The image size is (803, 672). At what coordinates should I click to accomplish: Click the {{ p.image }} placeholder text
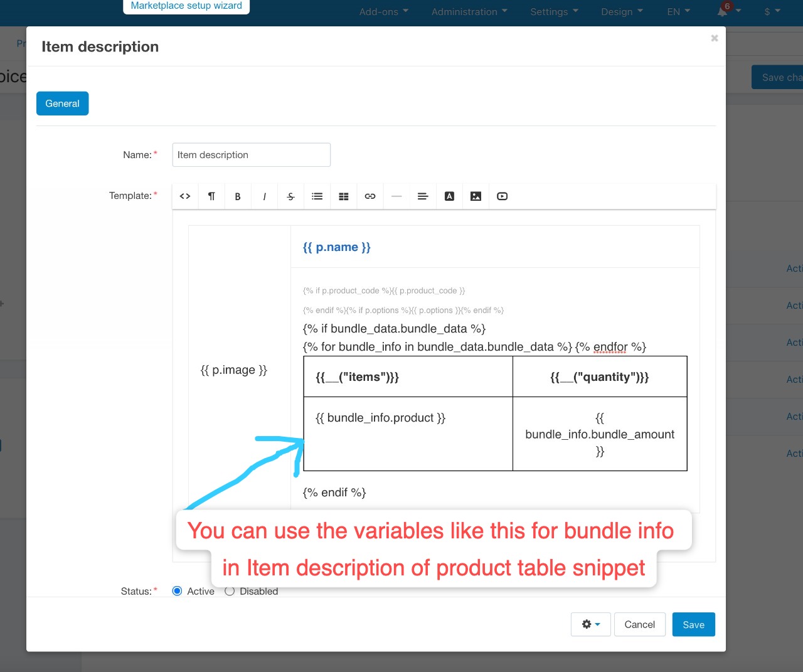pyautogui.click(x=234, y=370)
